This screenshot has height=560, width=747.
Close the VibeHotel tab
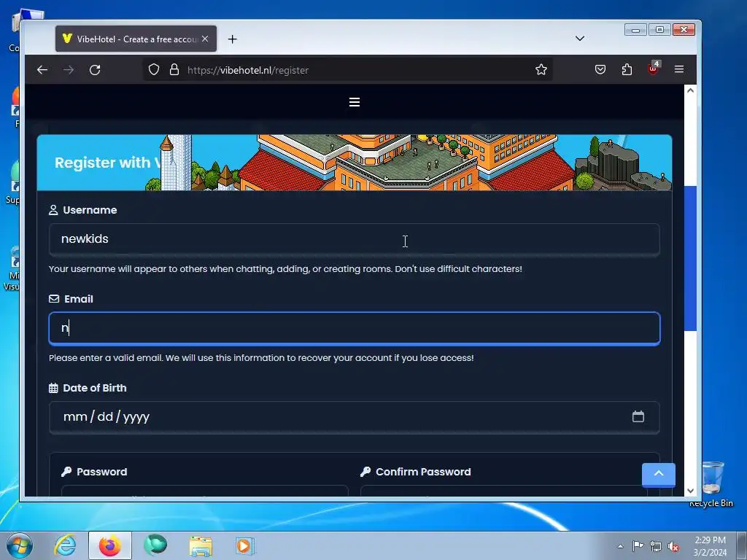tap(205, 39)
